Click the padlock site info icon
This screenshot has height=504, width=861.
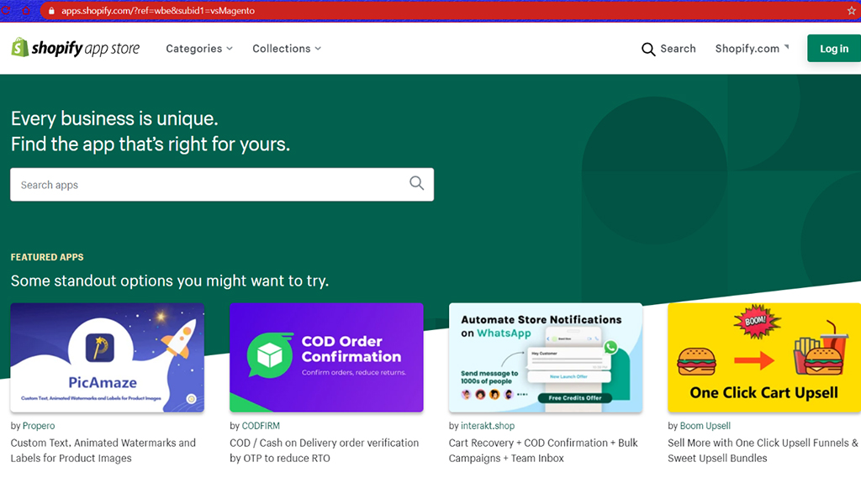[51, 10]
